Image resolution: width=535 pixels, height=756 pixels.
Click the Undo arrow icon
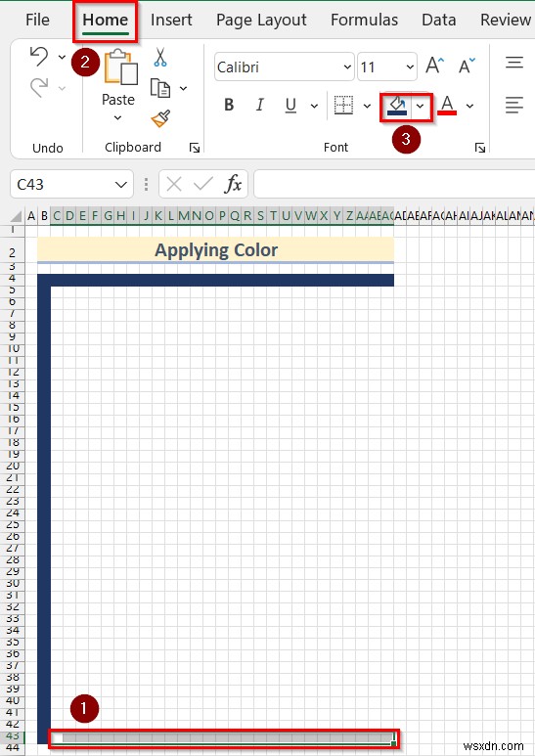coord(39,57)
